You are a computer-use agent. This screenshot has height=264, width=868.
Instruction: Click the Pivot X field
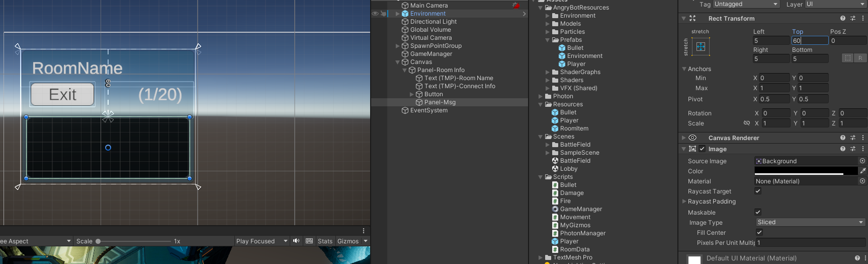774,99
